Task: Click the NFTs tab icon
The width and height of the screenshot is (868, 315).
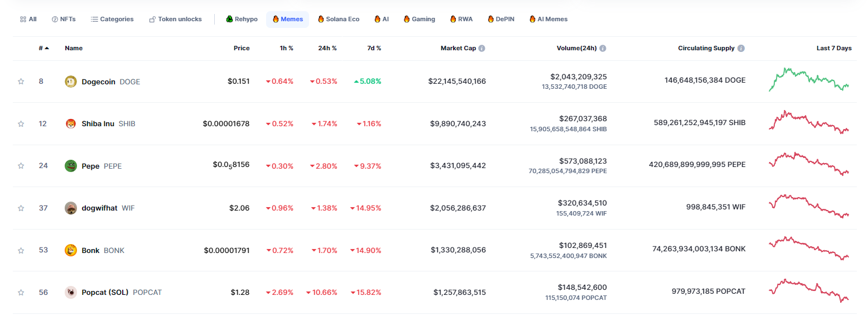Action: click(x=55, y=19)
